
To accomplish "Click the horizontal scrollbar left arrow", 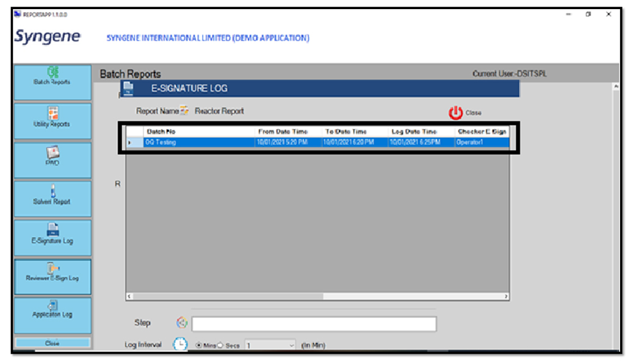I will pyautogui.click(x=129, y=296).
